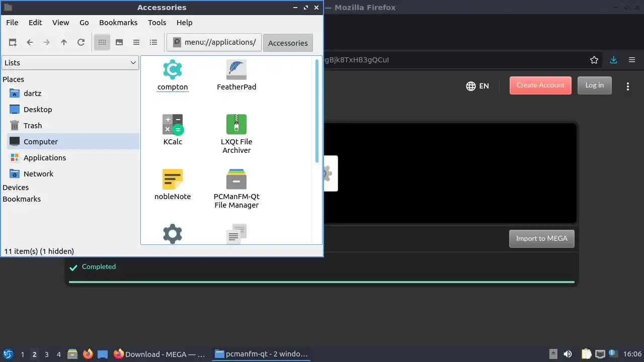Viewport: 644px width, 362px height.
Task: Open the Firefox hamburger menu
Action: pos(632,60)
